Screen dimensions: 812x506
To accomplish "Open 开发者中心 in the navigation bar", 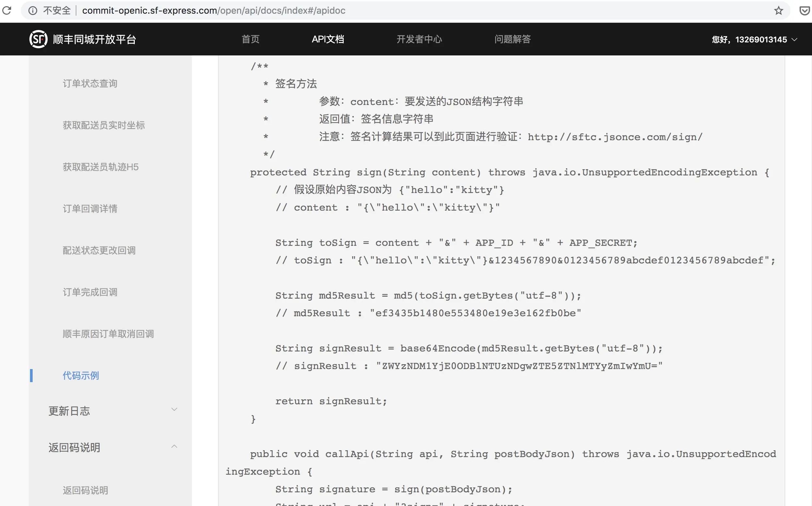I will (x=419, y=39).
